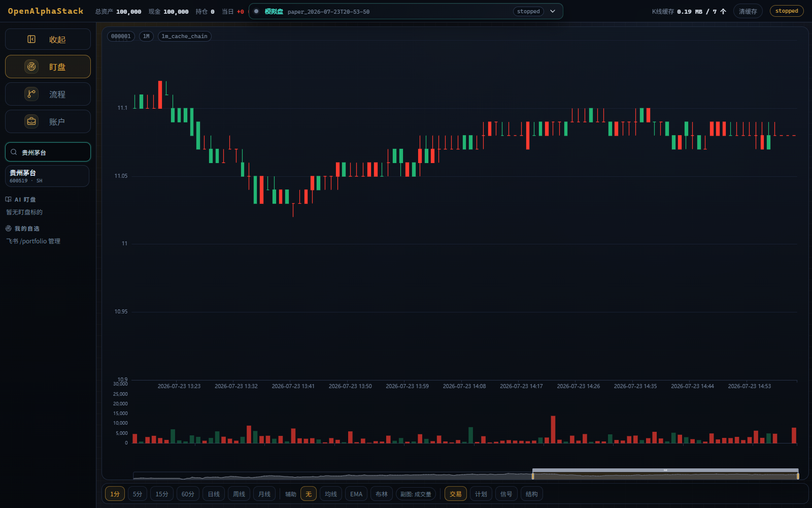Click the 总资产 100,000 value
The width and height of the screenshot is (812, 508).
click(x=129, y=11)
